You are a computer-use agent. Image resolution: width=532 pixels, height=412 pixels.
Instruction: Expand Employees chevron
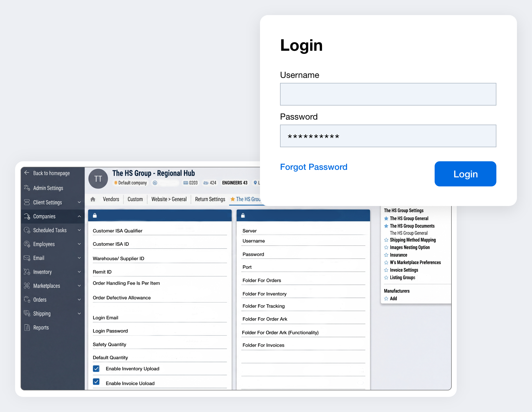(x=79, y=244)
